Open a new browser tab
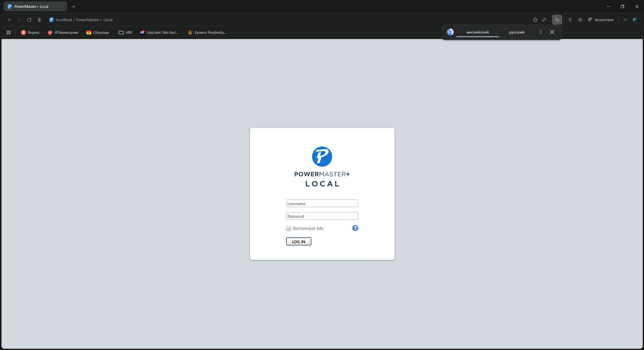The width and height of the screenshot is (644, 350). 74,7
